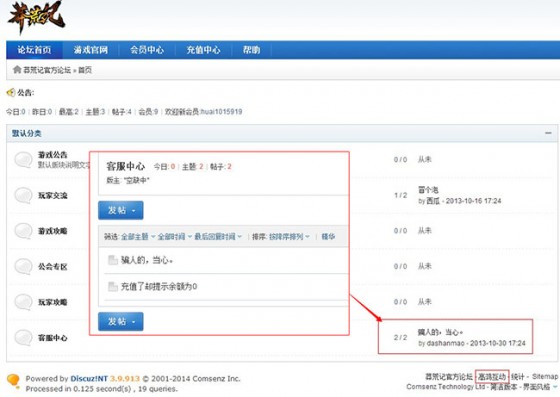Screen dimensions: 560x397
Task: Collapse the 默认分类 category section
Action: 548,133
